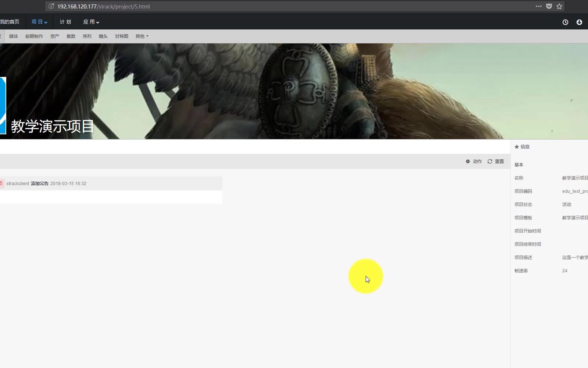
Task: Click the 帧速率 field label
Action: pos(521,271)
